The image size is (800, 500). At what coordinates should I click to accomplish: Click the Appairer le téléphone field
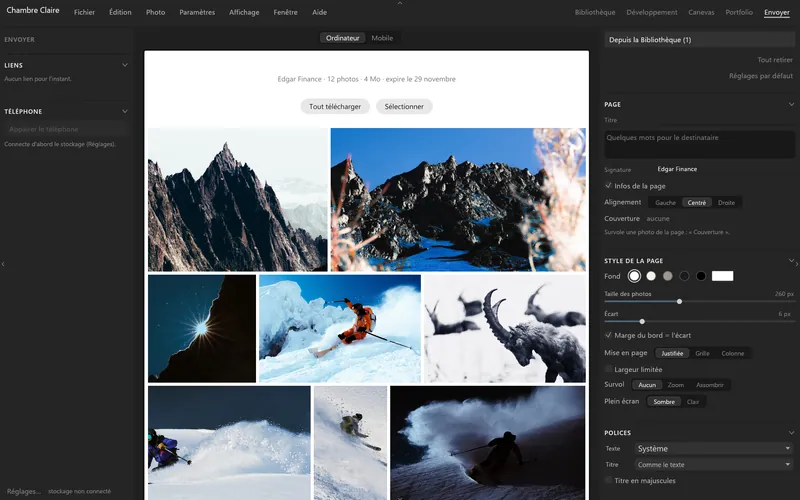coord(66,129)
